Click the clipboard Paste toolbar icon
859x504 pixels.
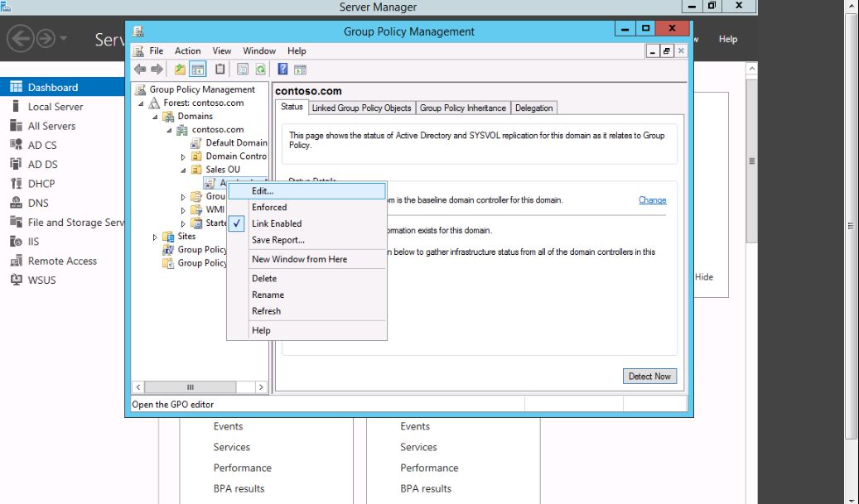tap(220, 69)
